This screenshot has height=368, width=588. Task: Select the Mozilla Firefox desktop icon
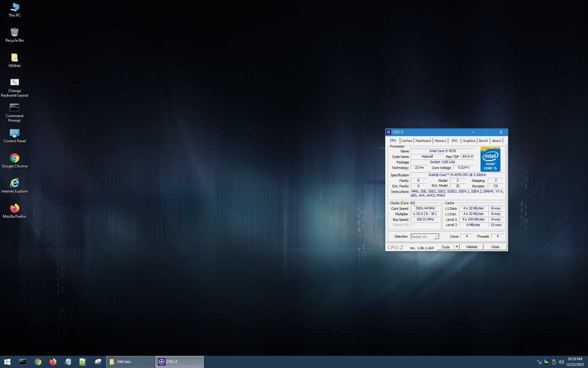pyautogui.click(x=15, y=211)
